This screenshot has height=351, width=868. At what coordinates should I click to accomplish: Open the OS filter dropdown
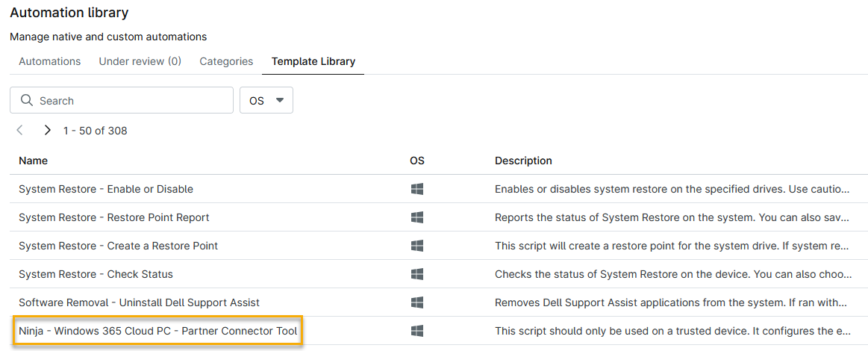coord(266,101)
